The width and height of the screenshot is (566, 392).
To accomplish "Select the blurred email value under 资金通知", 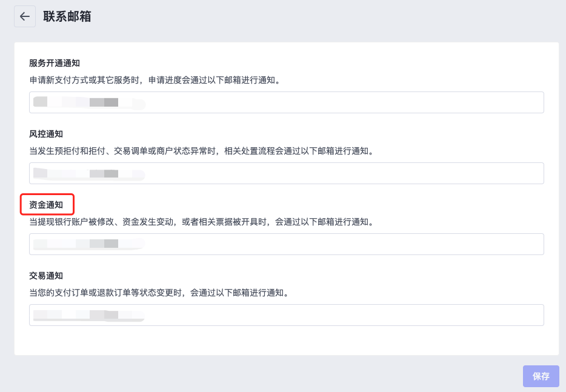I will click(x=89, y=244).
